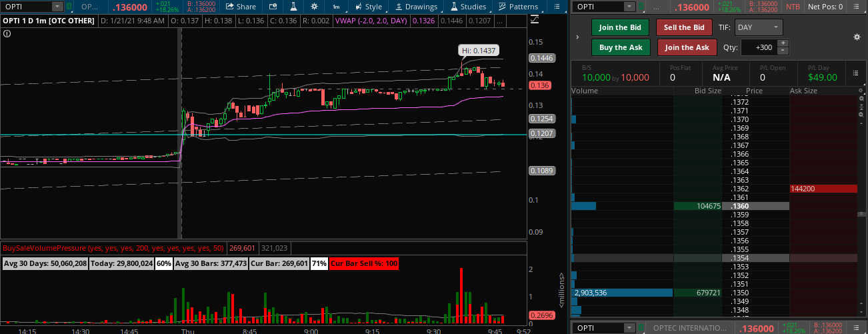The height and width of the screenshot is (334, 868).
Task: Open the flask (thinkScript lab) icon in chart toolbar
Action: coord(293,7)
